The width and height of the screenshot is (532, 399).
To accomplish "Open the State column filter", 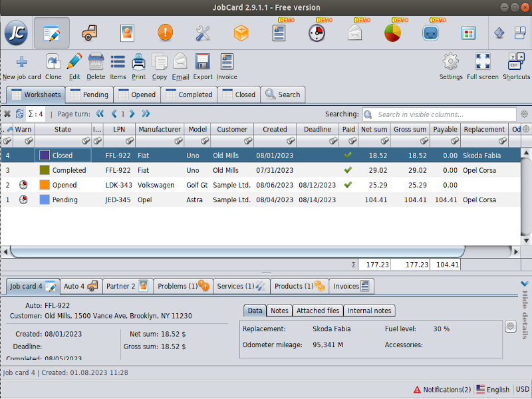I will pos(86,140).
